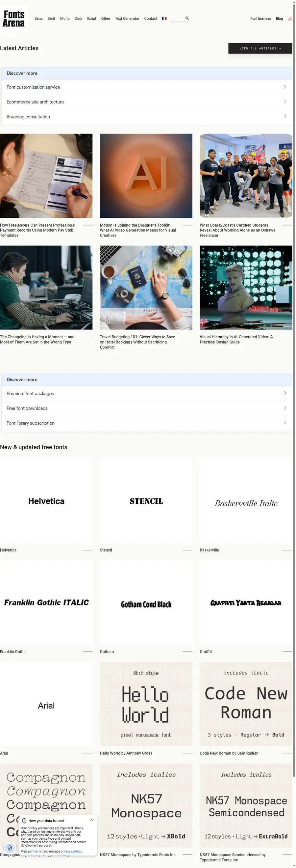Click the privacy shield badge icon

pyautogui.click(x=10, y=848)
